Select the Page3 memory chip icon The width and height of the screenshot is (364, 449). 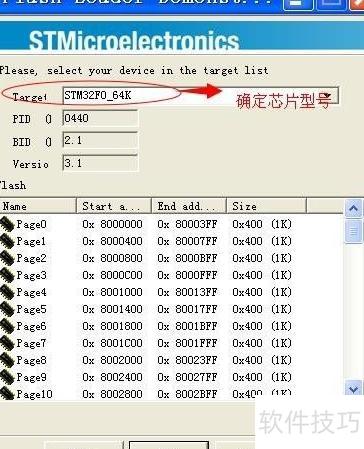pos(7,275)
